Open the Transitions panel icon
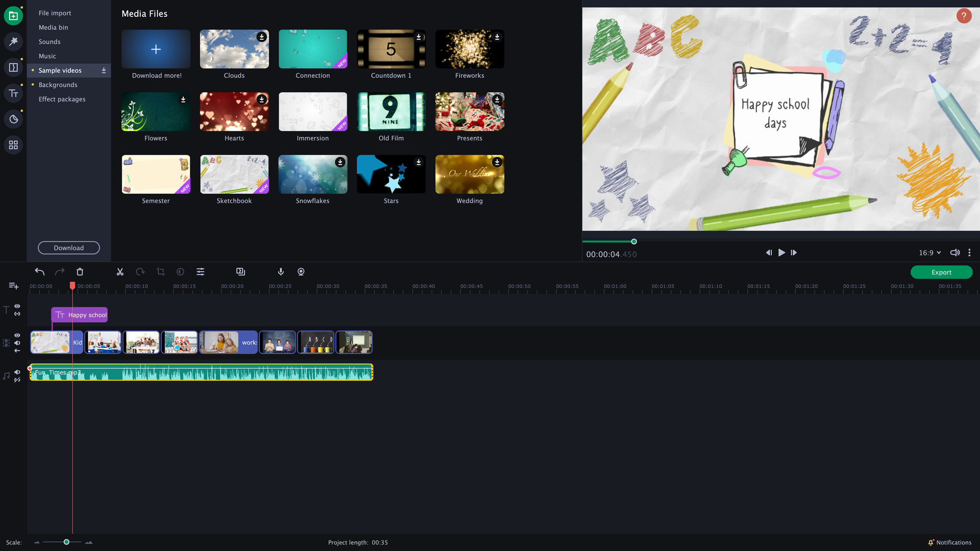The height and width of the screenshot is (551, 980). tap(13, 67)
